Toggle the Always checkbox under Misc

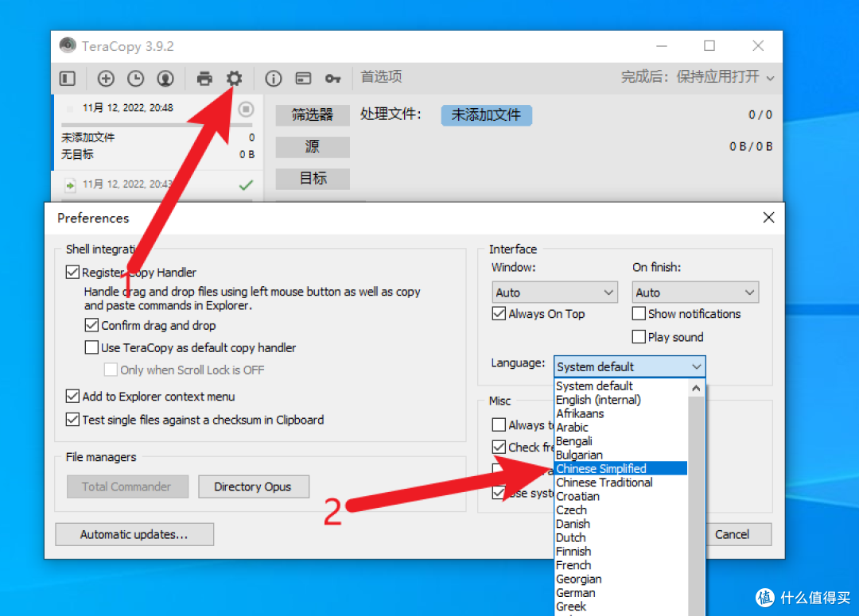coord(499,425)
